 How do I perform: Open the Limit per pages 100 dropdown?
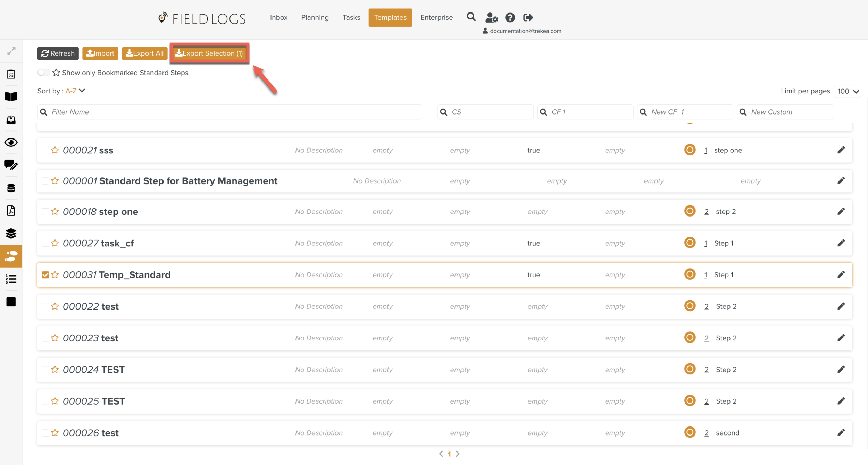(847, 91)
